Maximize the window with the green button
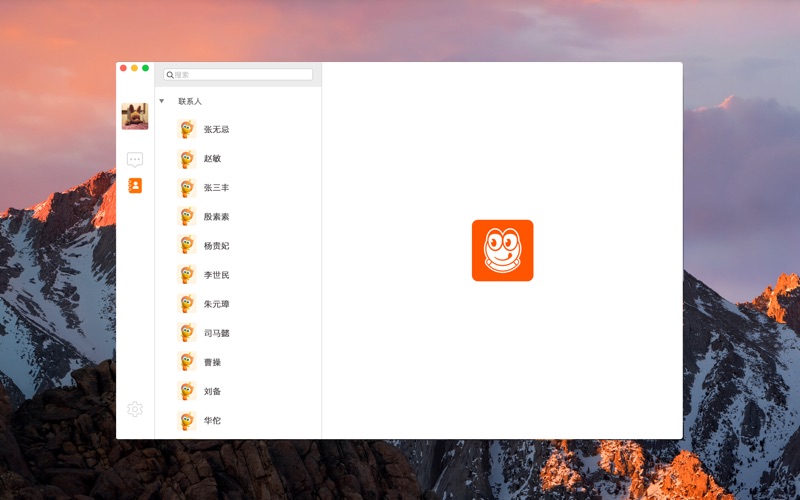Screen dimensions: 800x500 [145, 68]
